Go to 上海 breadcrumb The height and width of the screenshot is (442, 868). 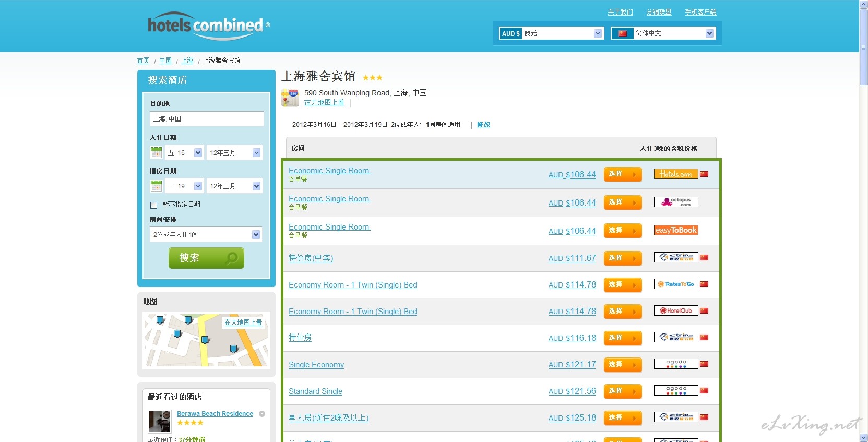pyautogui.click(x=187, y=61)
